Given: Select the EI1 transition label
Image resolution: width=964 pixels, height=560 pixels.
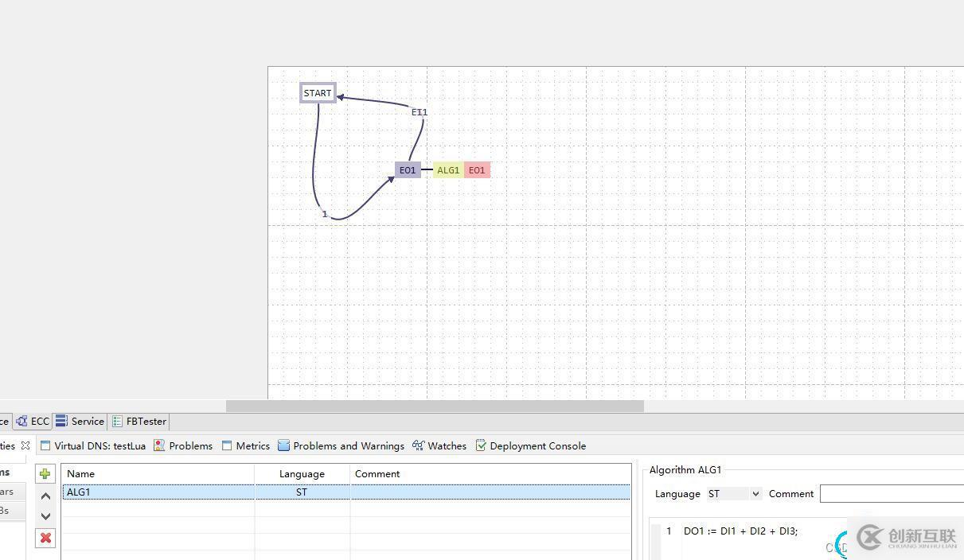Looking at the screenshot, I should tap(420, 112).
